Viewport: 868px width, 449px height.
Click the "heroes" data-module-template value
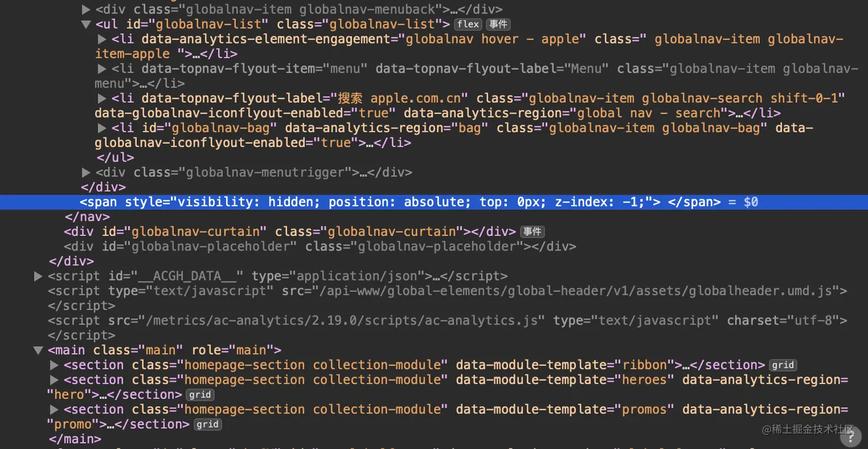click(645, 380)
